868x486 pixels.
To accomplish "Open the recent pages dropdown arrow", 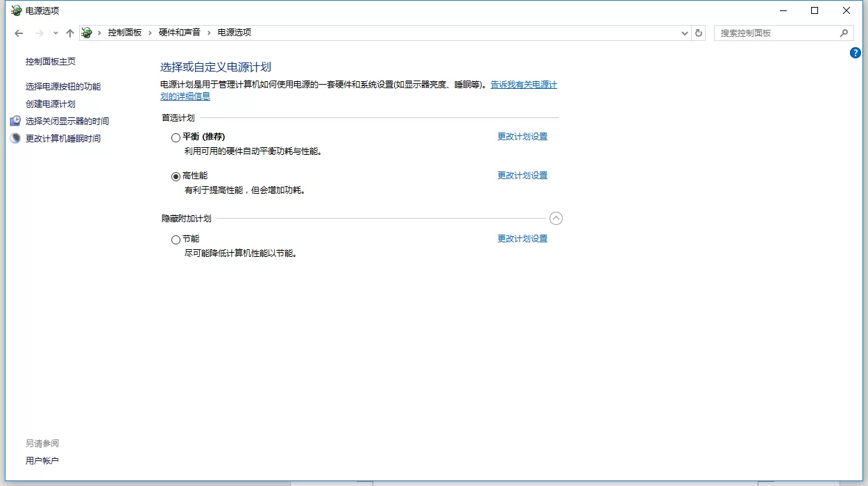I will (56, 33).
